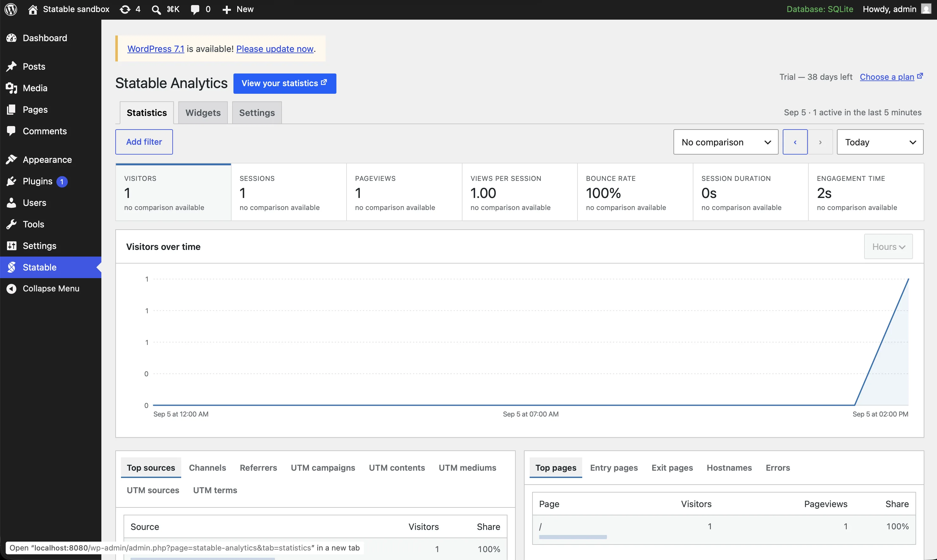Select the Visitors metric card
Viewport: 937px width, 560px height.
point(173,192)
